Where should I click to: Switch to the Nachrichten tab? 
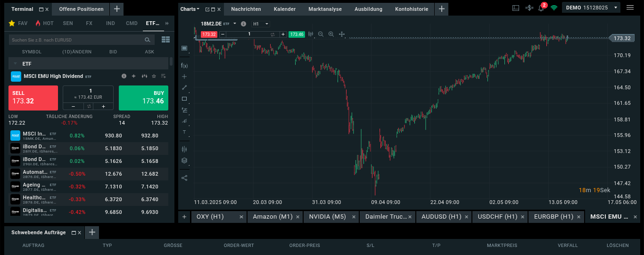point(247,9)
